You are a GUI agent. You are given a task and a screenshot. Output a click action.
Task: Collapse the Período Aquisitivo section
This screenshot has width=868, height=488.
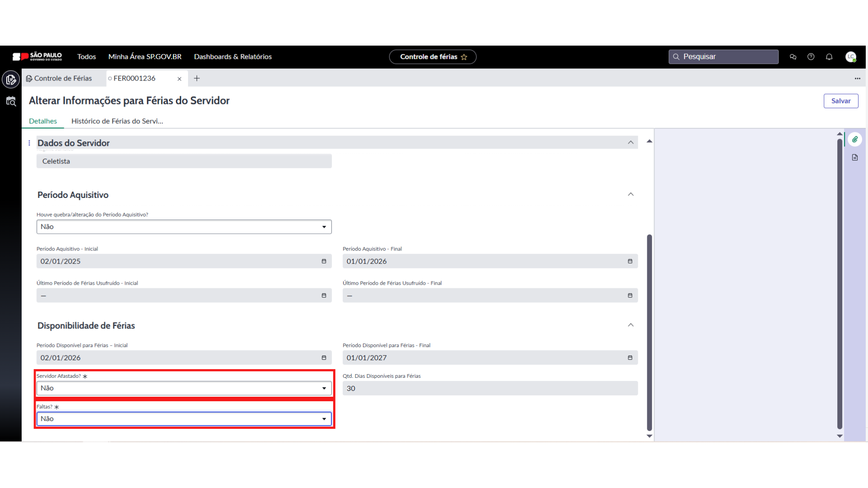coord(631,194)
